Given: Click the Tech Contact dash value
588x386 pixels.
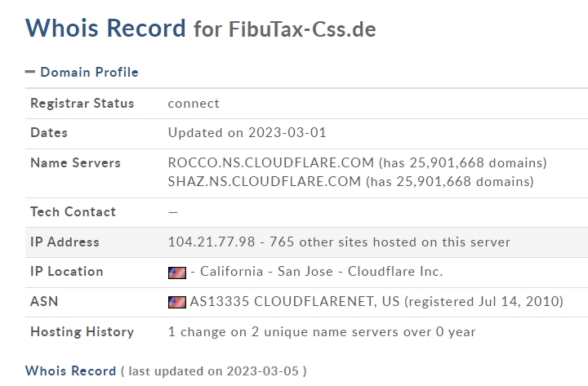Looking at the screenshot, I should (x=173, y=212).
